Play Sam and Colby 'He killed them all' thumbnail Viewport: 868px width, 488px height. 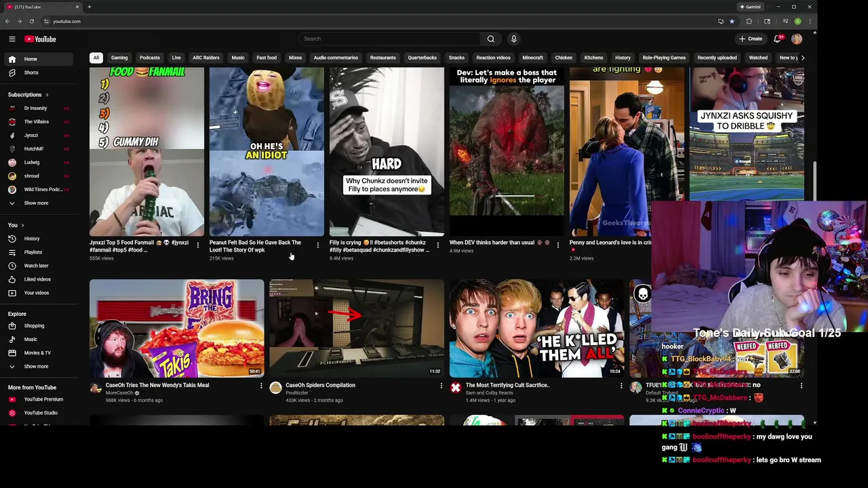pos(536,328)
